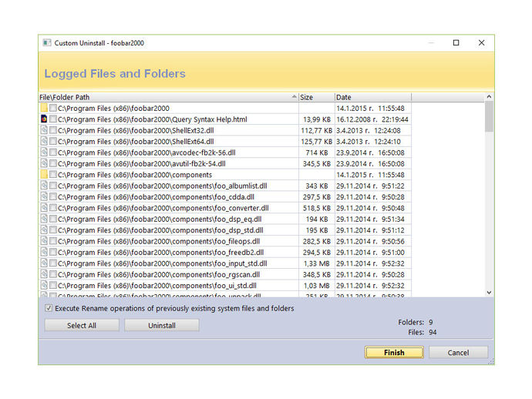Viewport: 532px width, 399px height.
Task: Check the foo_ui_std.dll checkbox
Action: click(53, 285)
